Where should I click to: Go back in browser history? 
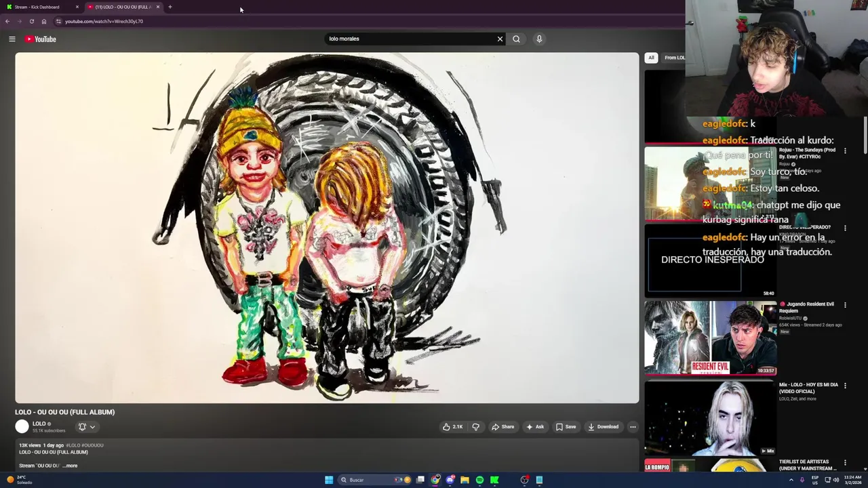pos(7,21)
